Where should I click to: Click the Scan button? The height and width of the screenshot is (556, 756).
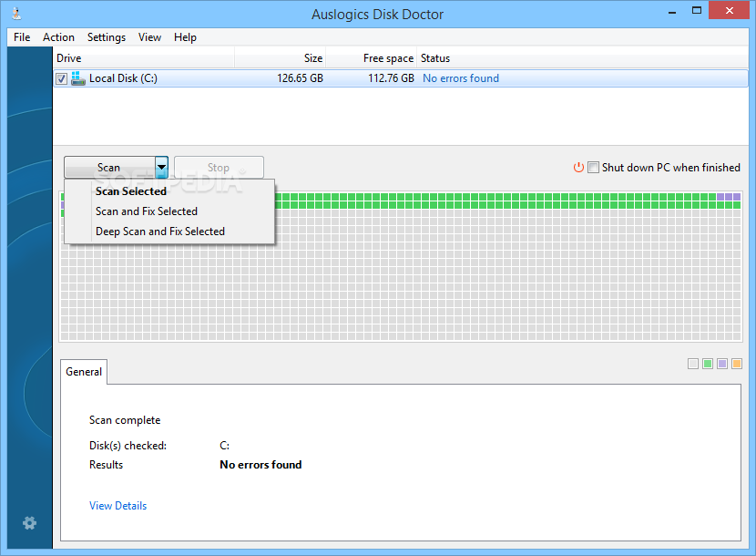point(109,168)
